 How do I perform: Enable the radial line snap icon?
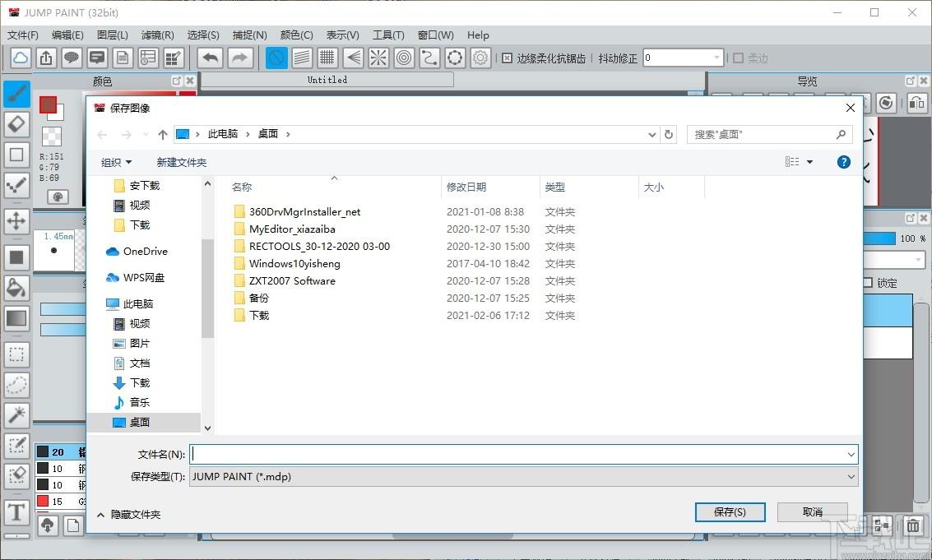378,58
